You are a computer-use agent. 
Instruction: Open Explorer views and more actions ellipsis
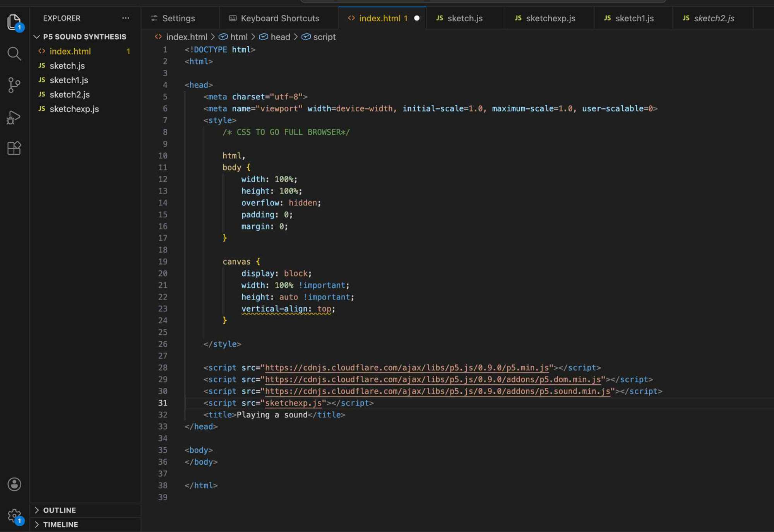125,18
